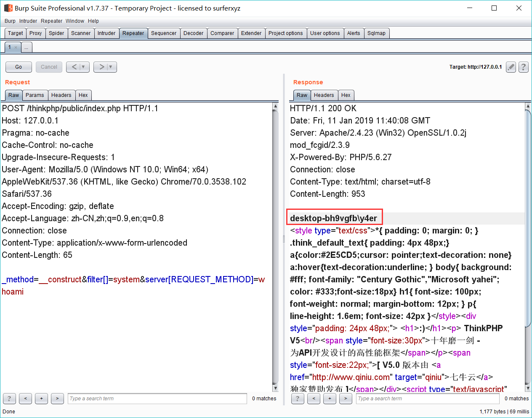The image size is (532, 418).
Task: Switch to the Comparer tab
Action: (x=222, y=33)
